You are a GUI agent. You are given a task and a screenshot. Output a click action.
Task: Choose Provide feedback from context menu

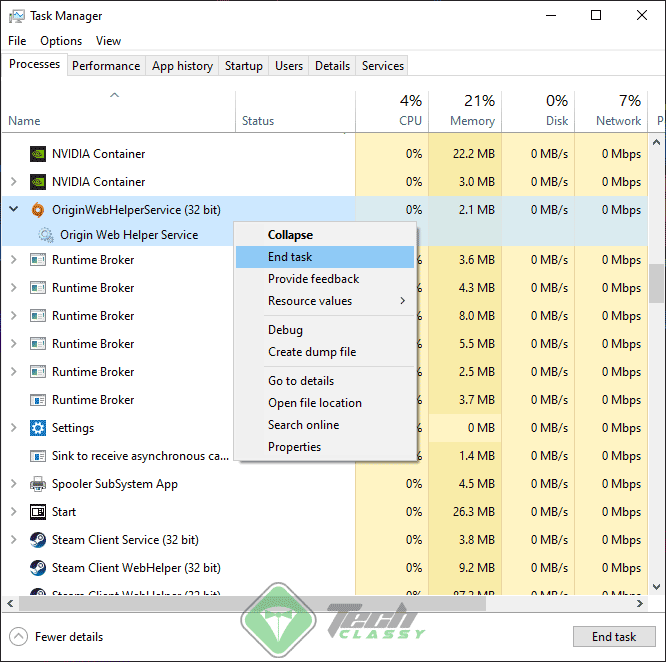(325, 279)
